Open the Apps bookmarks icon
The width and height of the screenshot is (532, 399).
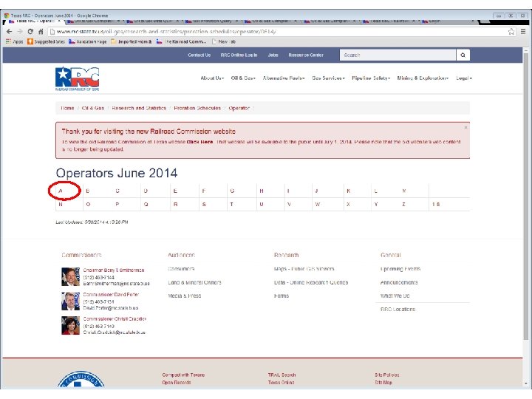[8, 41]
